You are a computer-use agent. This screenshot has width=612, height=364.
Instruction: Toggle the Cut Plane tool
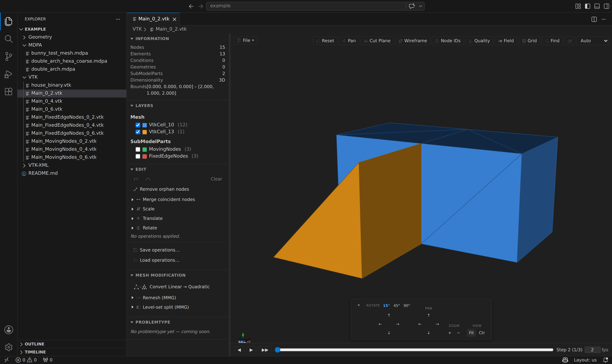click(377, 41)
